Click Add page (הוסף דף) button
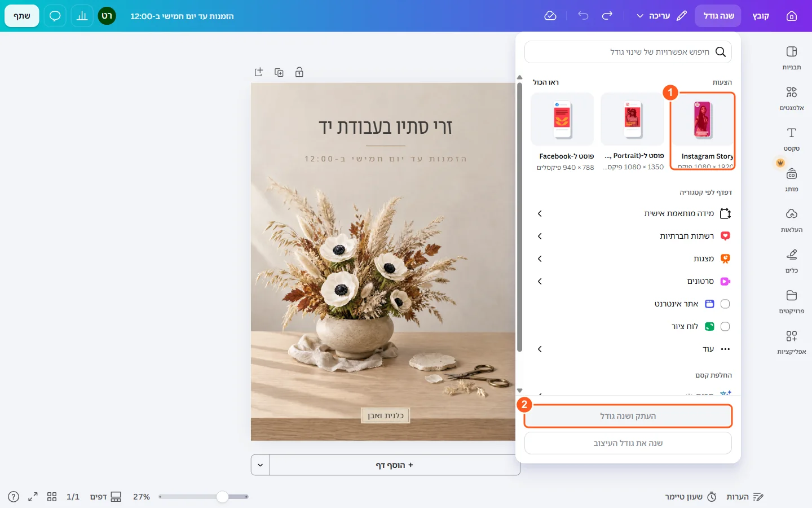This screenshot has width=812, height=508. click(395, 465)
